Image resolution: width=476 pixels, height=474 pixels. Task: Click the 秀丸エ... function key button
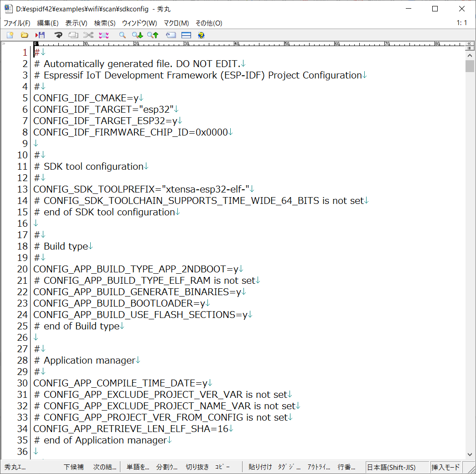[15, 467]
